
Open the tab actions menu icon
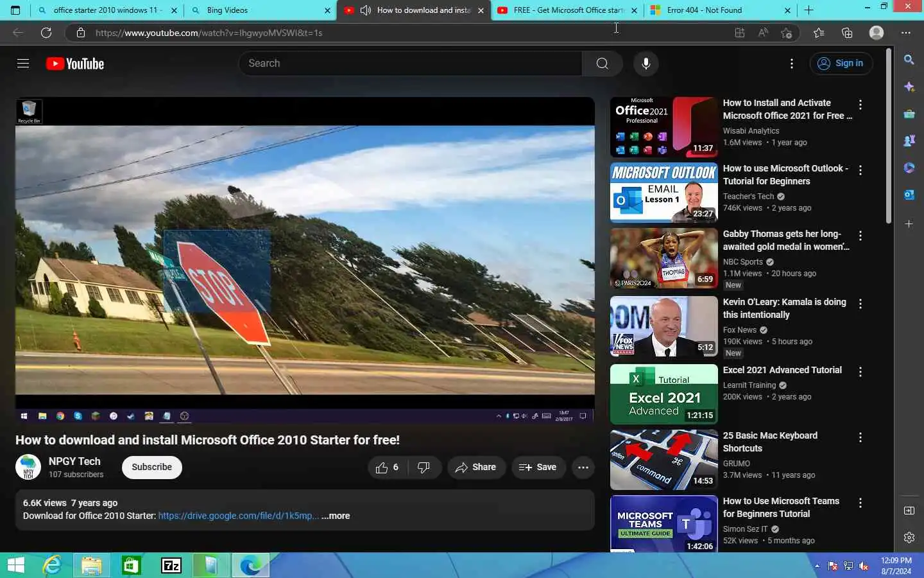point(15,10)
